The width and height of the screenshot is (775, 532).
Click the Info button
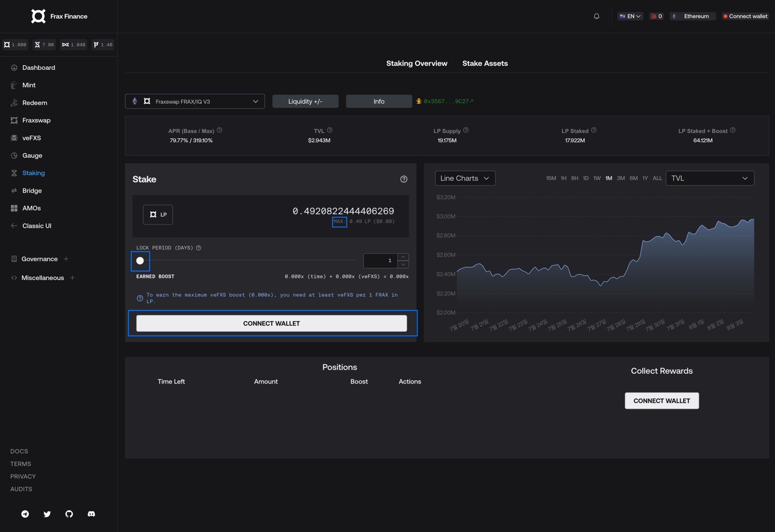click(x=379, y=102)
